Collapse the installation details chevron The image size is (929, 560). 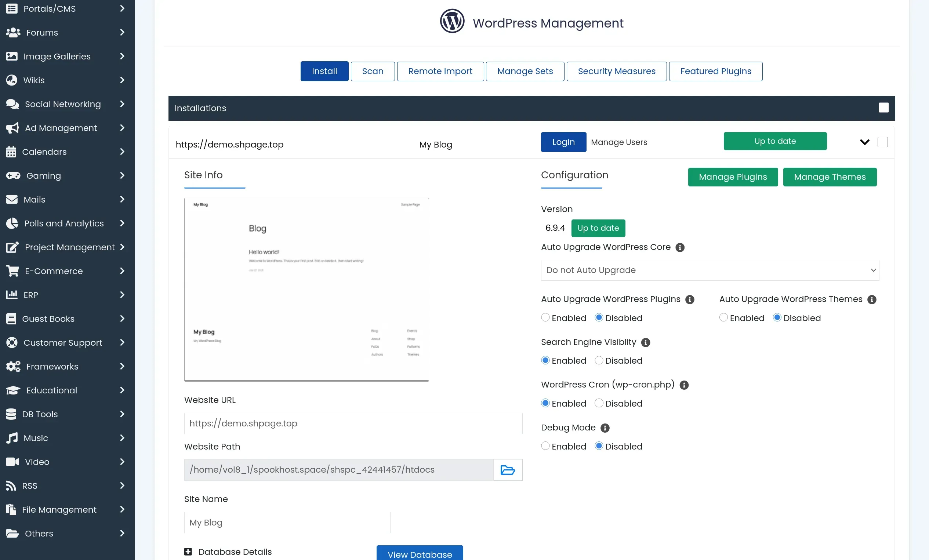(864, 142)
